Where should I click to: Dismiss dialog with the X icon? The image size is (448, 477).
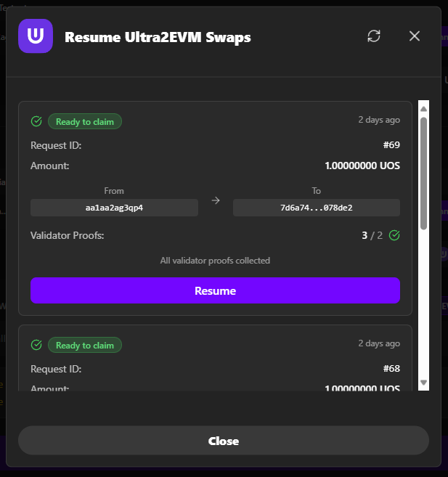tap(415, 36)
